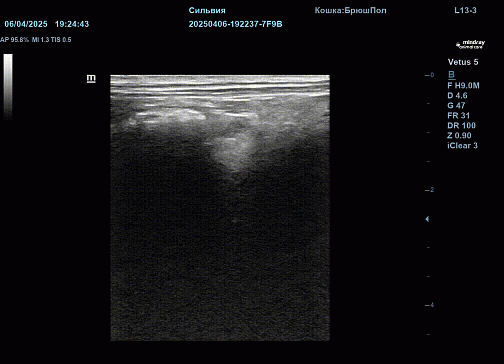Click the grayscale map bar
The height and width of the screenshot is (364, 504).
click(x=8, y=86)
